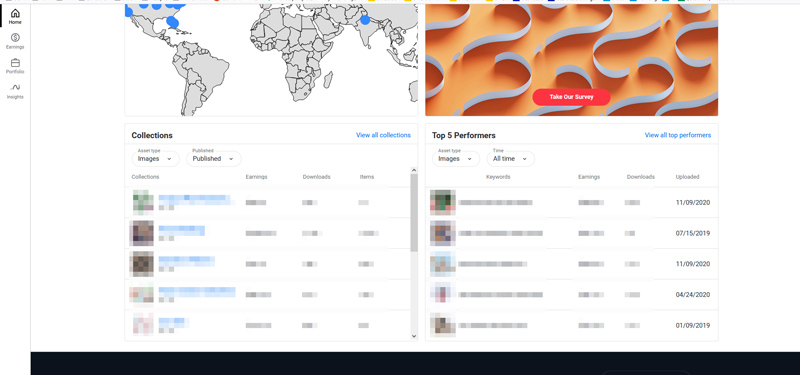Viewport: 800px width, 375px height.
Task: Click the blue map marker over India
Action: click(x=365, y=20)
